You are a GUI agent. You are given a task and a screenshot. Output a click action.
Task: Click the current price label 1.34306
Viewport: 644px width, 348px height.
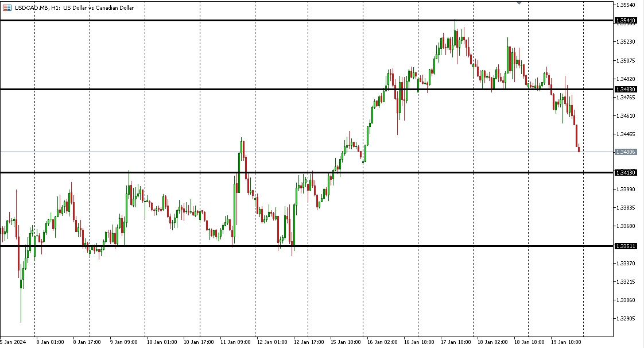[x=626, y=152]
